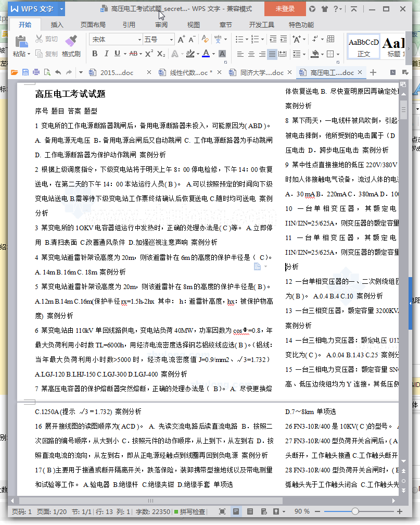This screenshot has height=525, width=420.
Task: Zoom out with the minus button
Action: pos(317,511)
